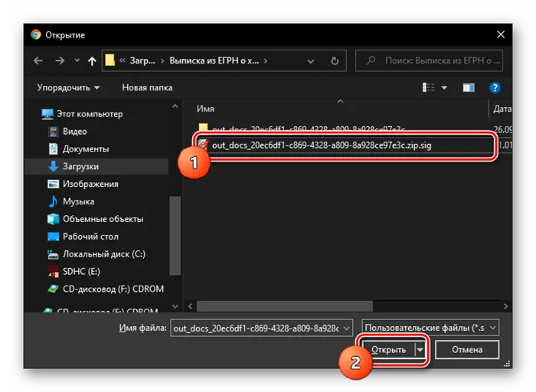Click the Рабочий стол desktop icon
536x392 pixels.
tap(53, 237)
